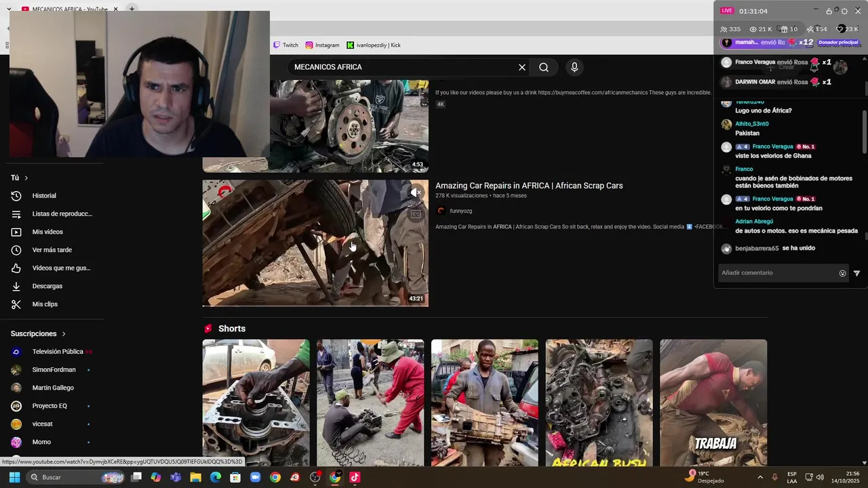Expand the Tú section chevron
The width and height of the screenshot is (868, 488).
pyautogui.click(x=26, y=178)
